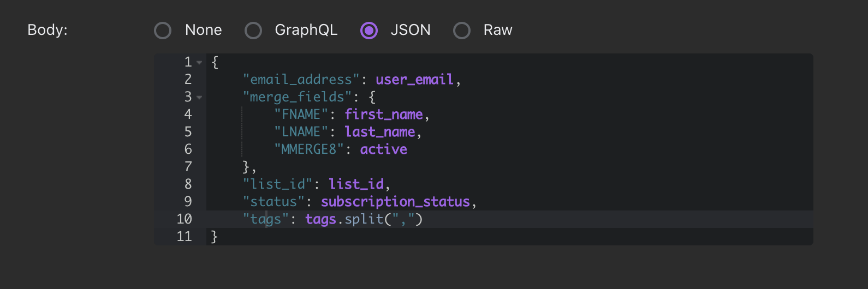868x289 pixels.
Task: Choose the JSON body radio button
Action: [369, 31]
